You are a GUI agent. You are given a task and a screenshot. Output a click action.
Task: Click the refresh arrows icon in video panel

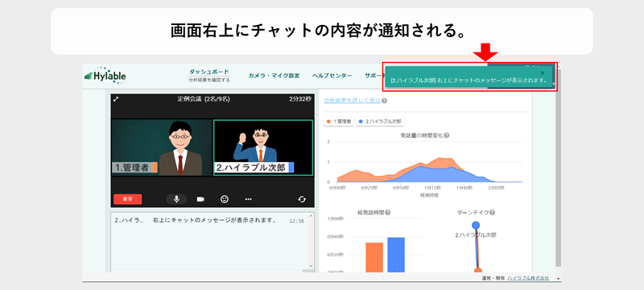click(x=302, y=199)
